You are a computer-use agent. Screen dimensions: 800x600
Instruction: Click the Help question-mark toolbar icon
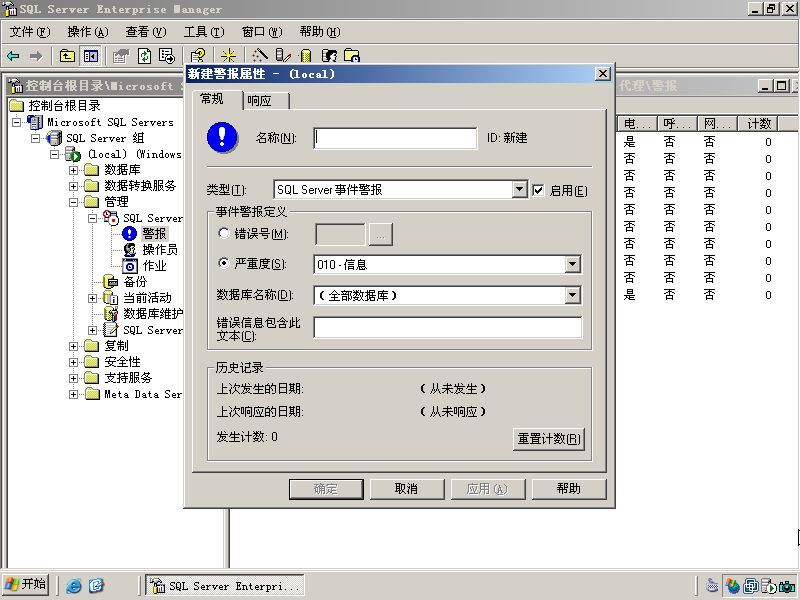coord(198,56)
